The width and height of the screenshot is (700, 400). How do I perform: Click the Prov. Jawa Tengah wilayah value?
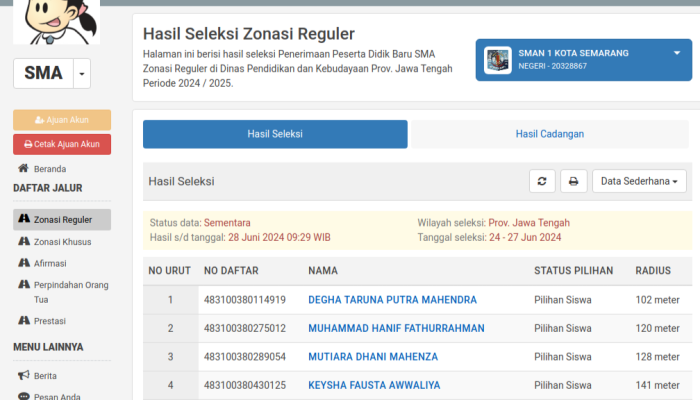click(529, 223)
